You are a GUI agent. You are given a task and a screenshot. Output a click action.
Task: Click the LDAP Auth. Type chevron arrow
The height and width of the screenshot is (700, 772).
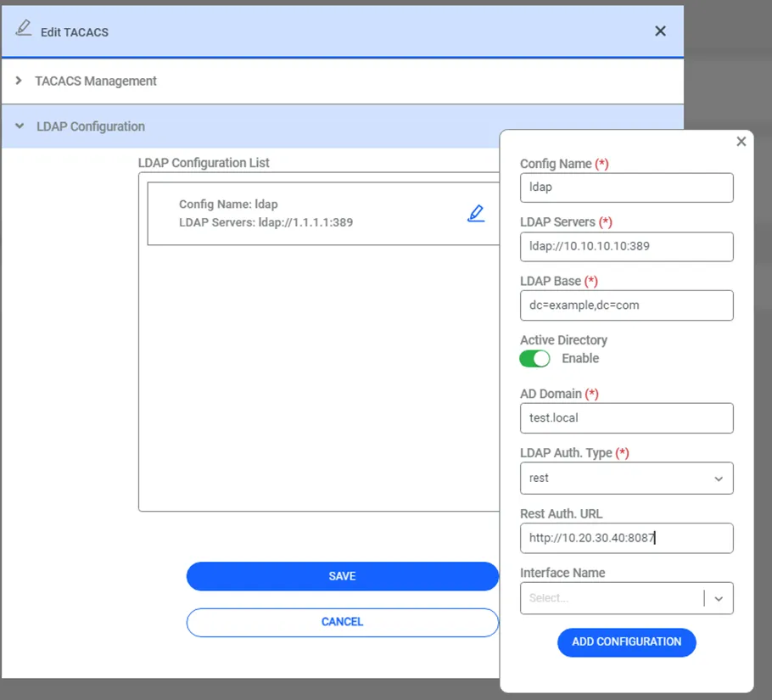point(719,479)
